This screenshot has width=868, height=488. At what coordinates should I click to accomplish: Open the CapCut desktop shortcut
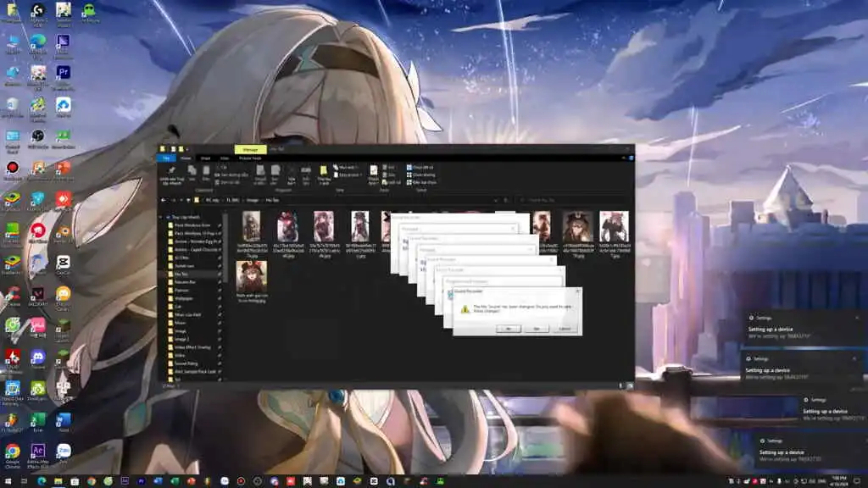tap(63, 264)
